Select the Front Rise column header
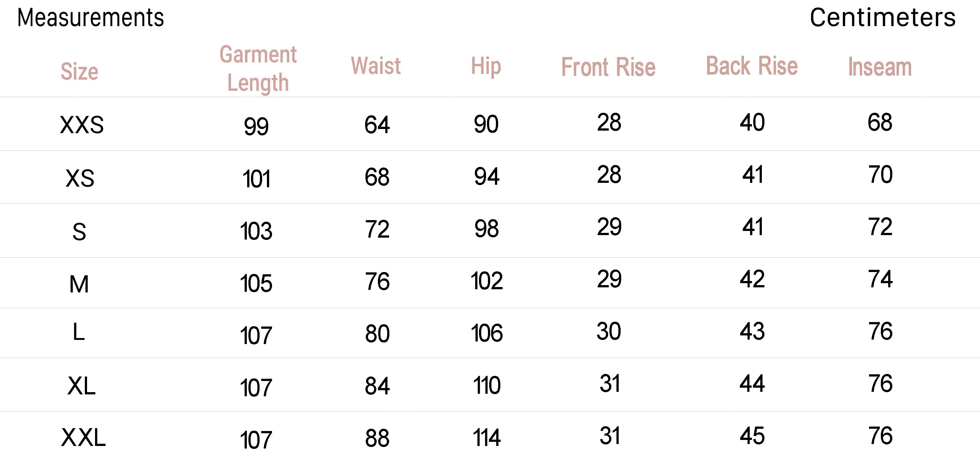Image resolution: width=980 pixels, height=460 pixels. point(608,67)
